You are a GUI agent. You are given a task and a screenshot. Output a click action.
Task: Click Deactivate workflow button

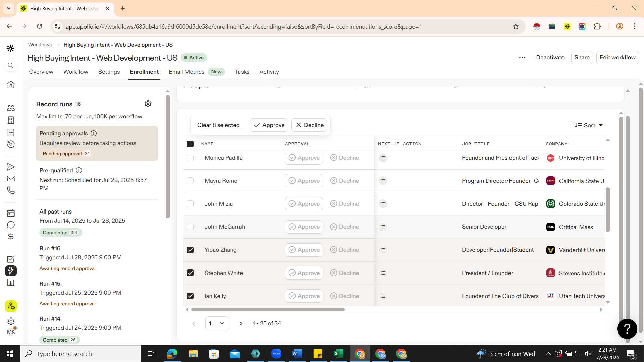click(550, 57)
